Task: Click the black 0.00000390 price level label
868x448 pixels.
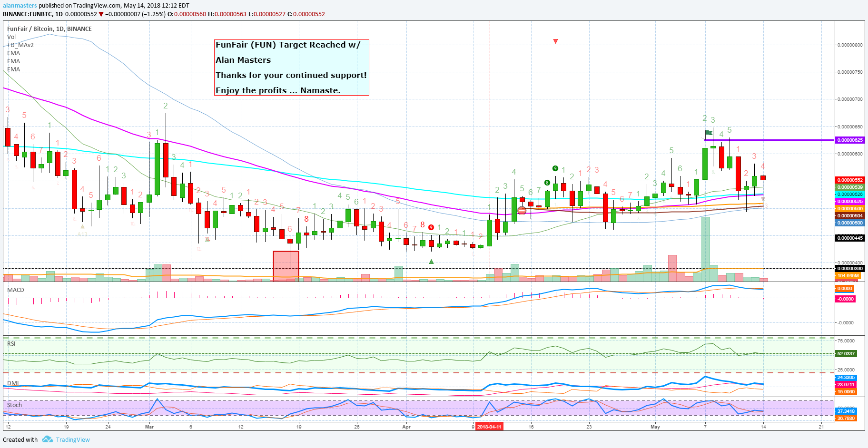Action: [x=850, y=269]
